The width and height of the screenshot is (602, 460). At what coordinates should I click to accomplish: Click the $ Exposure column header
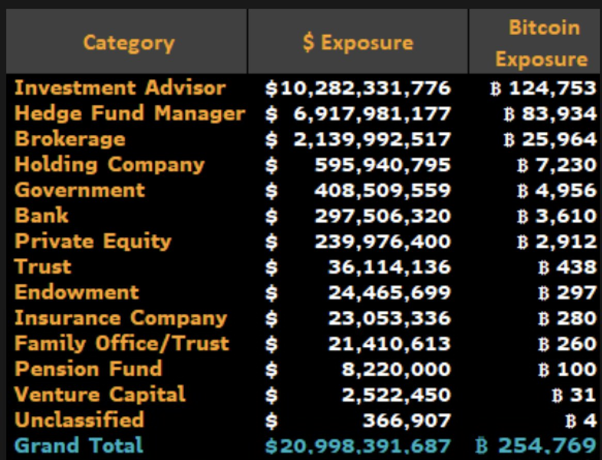point(357,42)
